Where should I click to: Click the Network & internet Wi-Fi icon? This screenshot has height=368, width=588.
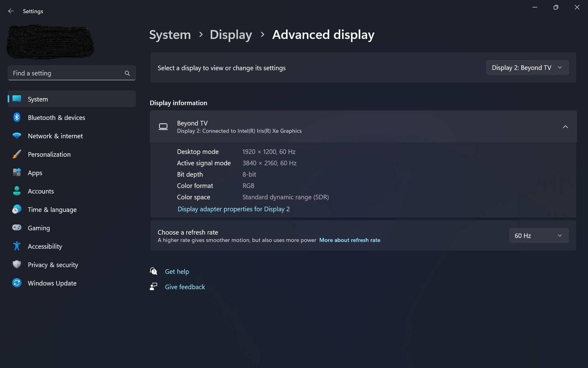(x=17, y=136)
